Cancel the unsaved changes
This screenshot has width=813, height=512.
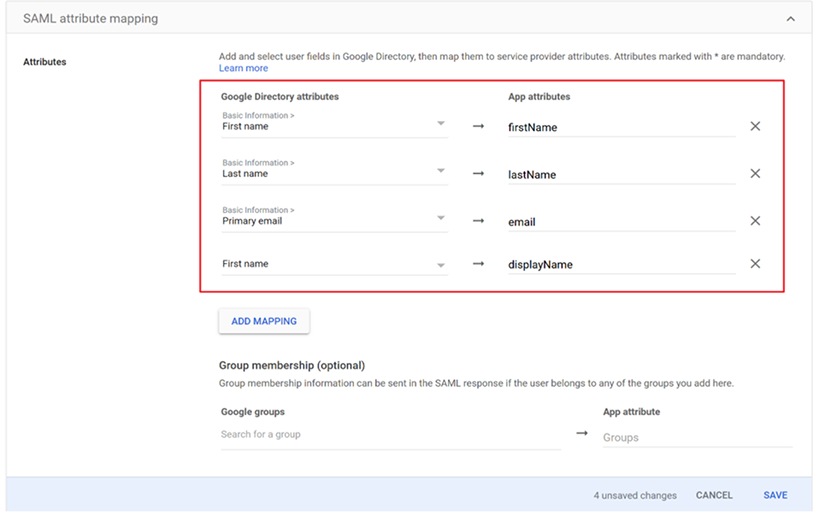[x=714, y=495]
